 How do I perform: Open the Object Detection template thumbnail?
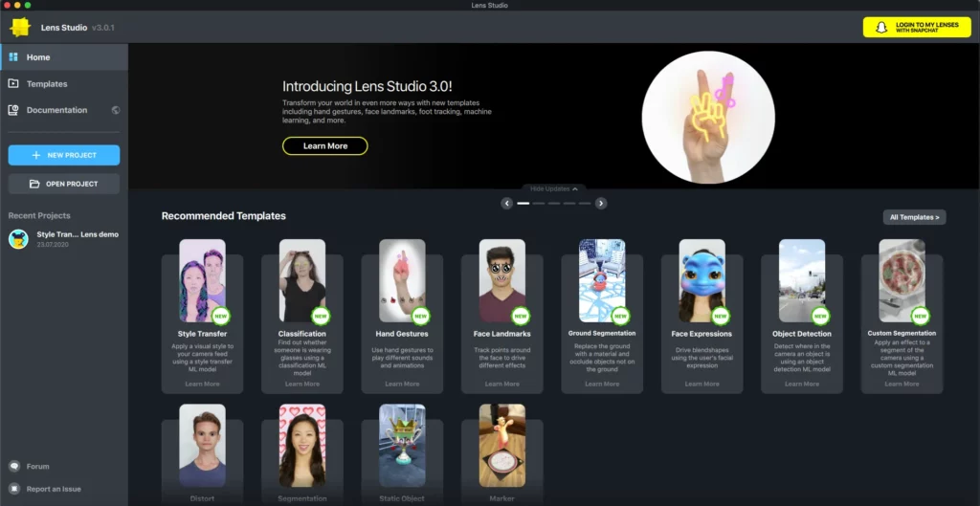point(802,280)
